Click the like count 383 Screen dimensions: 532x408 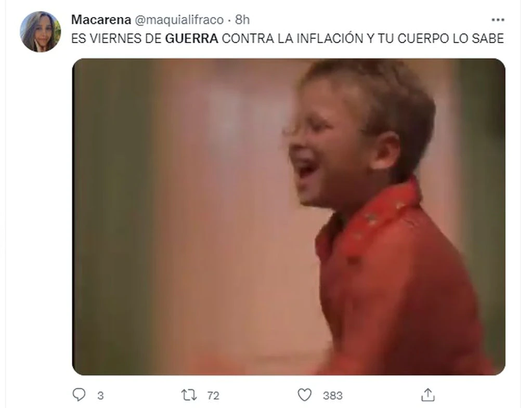click(x=332, y=396)
